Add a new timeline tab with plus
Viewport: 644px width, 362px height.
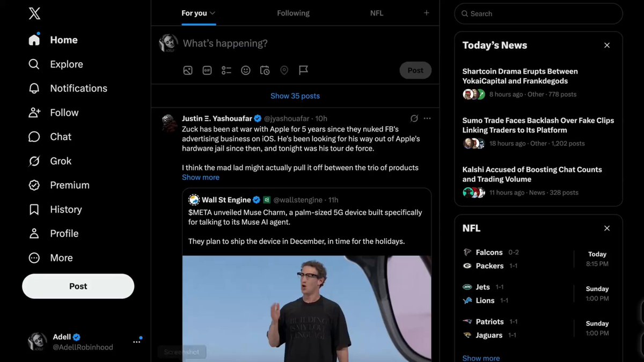tap(427, 13)
